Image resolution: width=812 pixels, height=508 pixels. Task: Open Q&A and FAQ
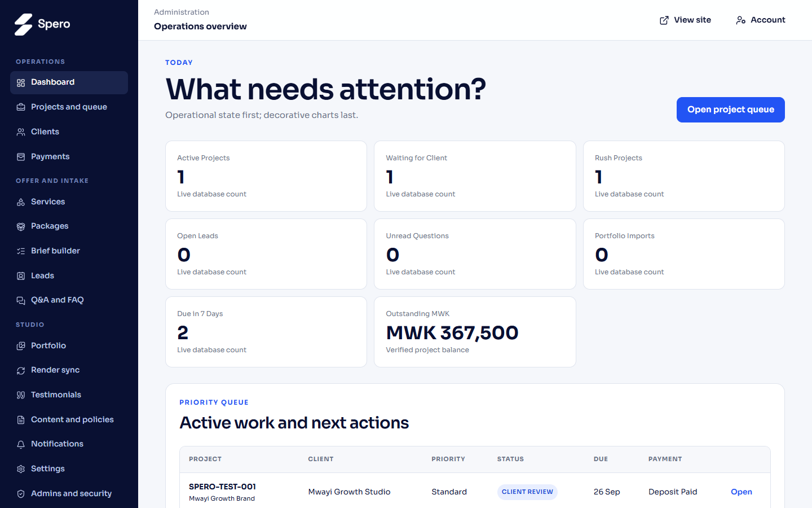click(69, 300)
